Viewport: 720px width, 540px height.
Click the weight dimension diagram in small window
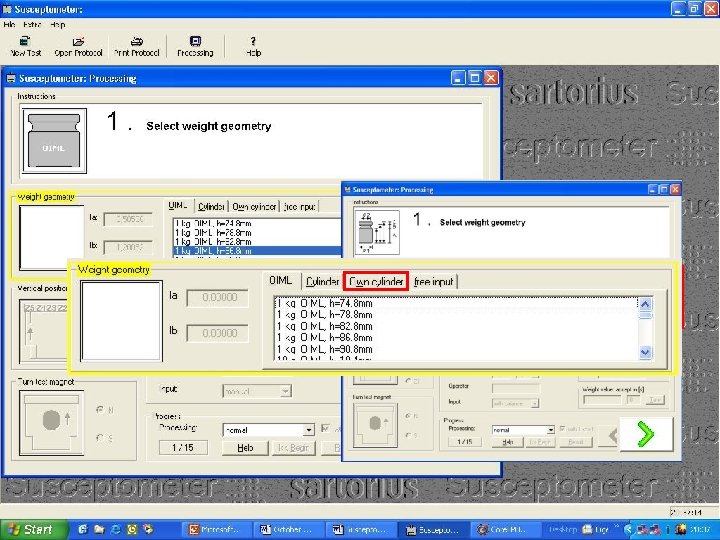(377, 232)
